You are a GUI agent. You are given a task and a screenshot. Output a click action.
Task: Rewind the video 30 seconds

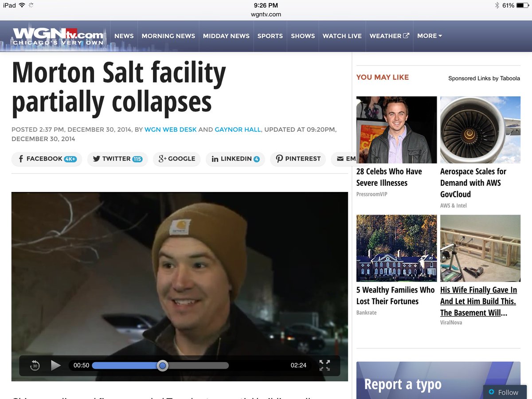coord(35,365)
